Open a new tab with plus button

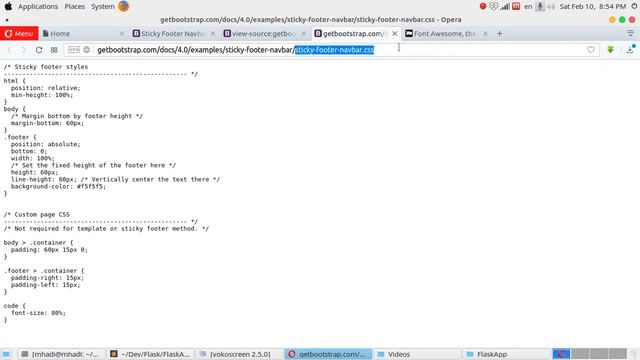500,33
